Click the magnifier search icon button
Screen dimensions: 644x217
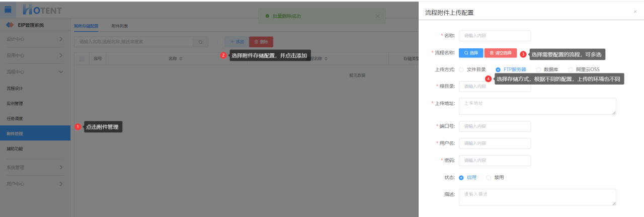(200, 42)
